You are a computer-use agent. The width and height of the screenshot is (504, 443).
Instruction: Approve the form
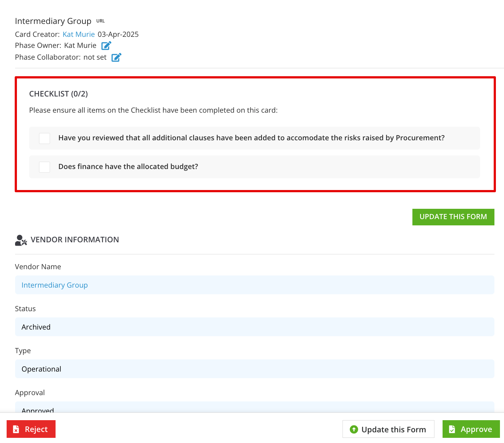(471, 429)
